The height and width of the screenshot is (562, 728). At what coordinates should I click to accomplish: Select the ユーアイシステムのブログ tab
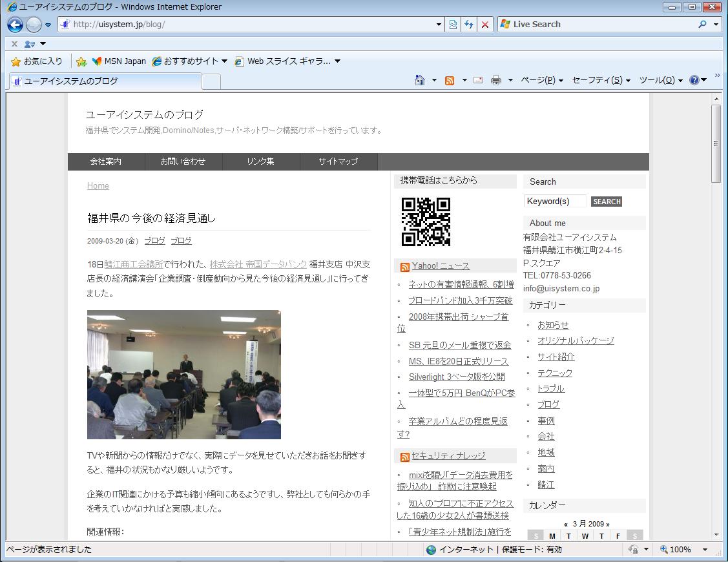105,81
